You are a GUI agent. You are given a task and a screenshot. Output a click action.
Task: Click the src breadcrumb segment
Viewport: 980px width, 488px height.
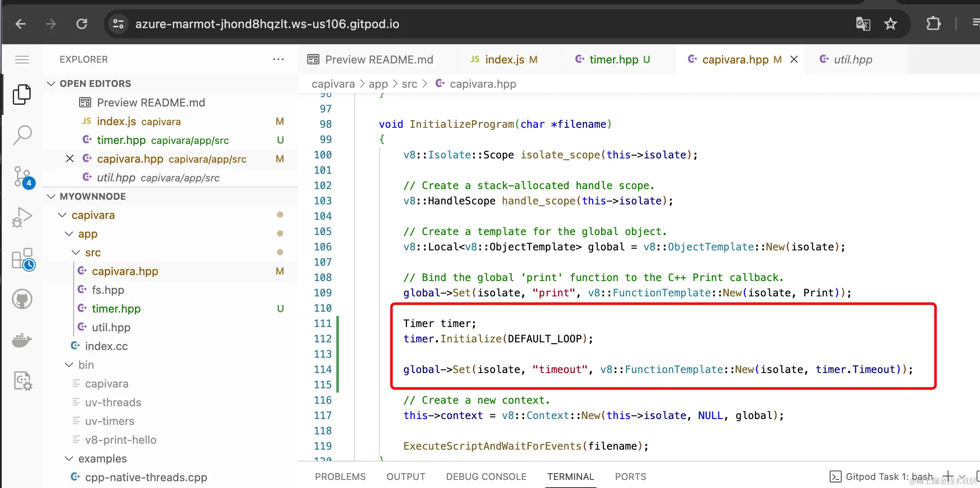(409, 84)
